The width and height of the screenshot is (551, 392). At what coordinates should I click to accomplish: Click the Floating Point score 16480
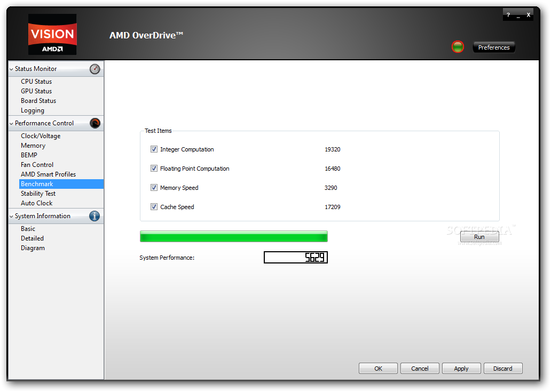333,169
